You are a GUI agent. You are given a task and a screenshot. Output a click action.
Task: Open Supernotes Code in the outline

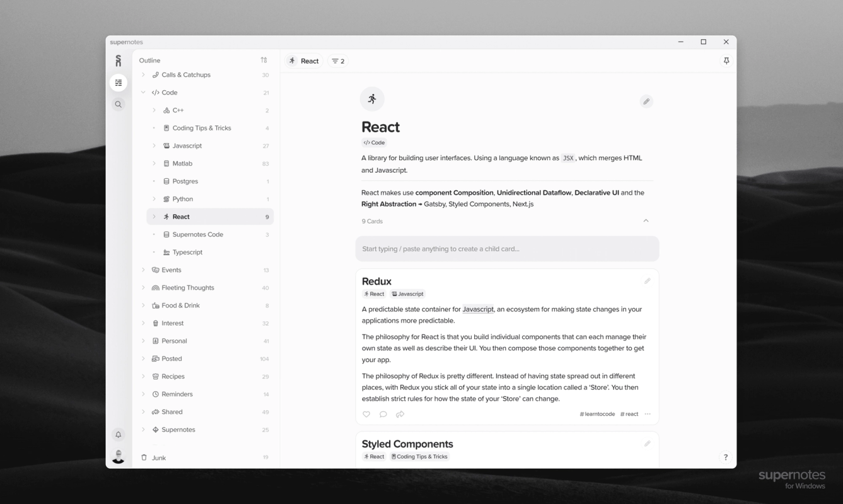pyautogui.click(x=210, y=234)
